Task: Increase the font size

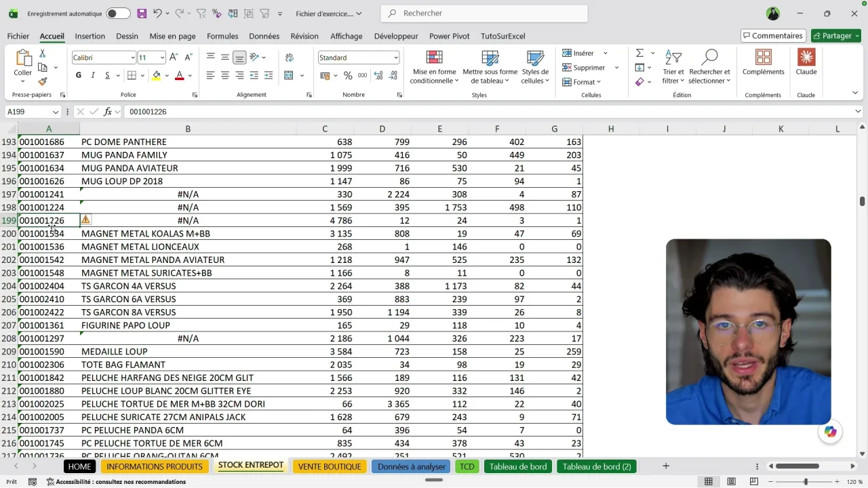Action: [174, 58]
